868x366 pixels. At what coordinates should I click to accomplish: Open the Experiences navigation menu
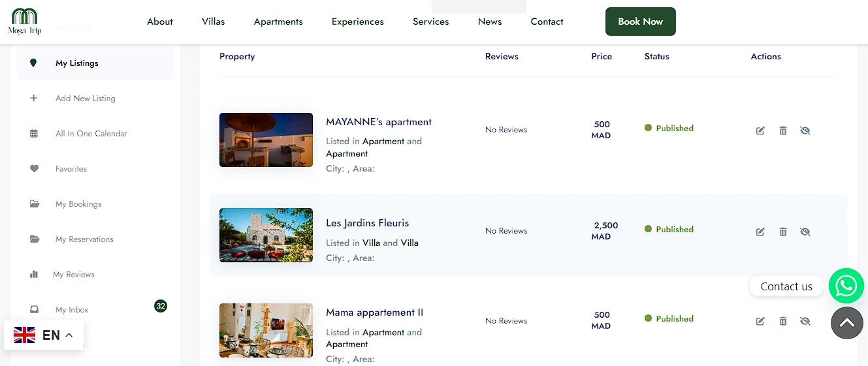(x=357, y=22)
